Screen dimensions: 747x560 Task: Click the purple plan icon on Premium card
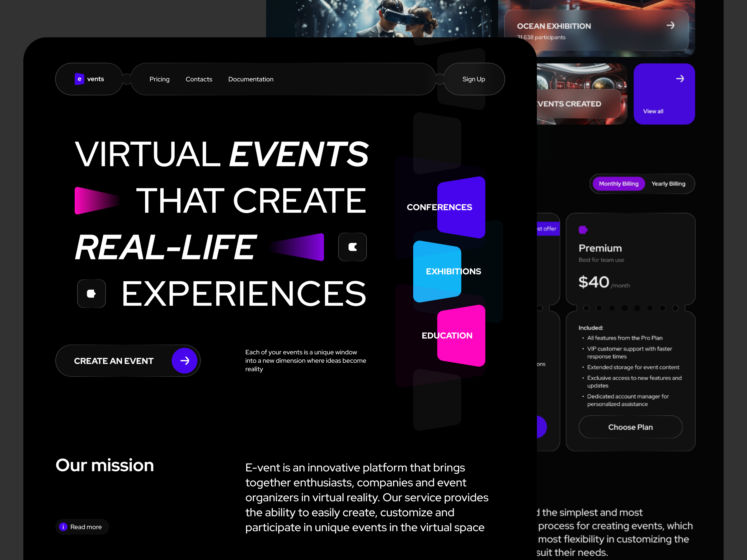[x=583, y=230]
